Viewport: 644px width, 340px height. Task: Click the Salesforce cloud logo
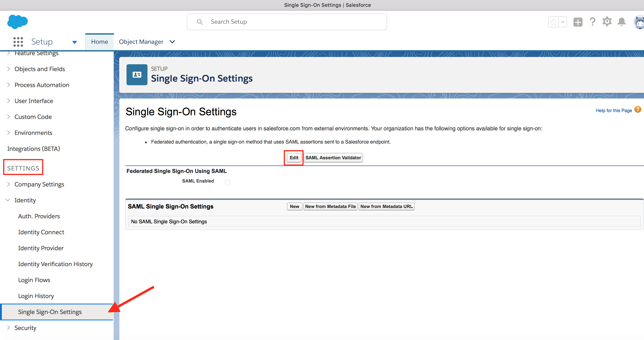(18, 21)
